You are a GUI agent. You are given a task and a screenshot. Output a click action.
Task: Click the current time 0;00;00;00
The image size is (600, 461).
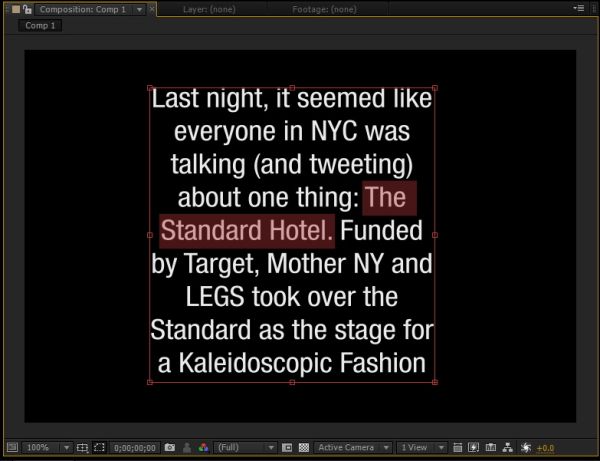[135, 448]
